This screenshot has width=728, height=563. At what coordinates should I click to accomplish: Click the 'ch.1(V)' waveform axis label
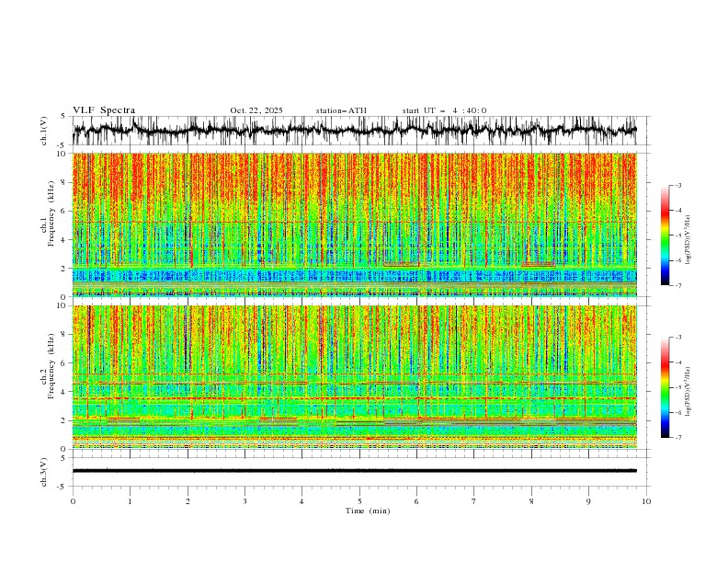44,131
